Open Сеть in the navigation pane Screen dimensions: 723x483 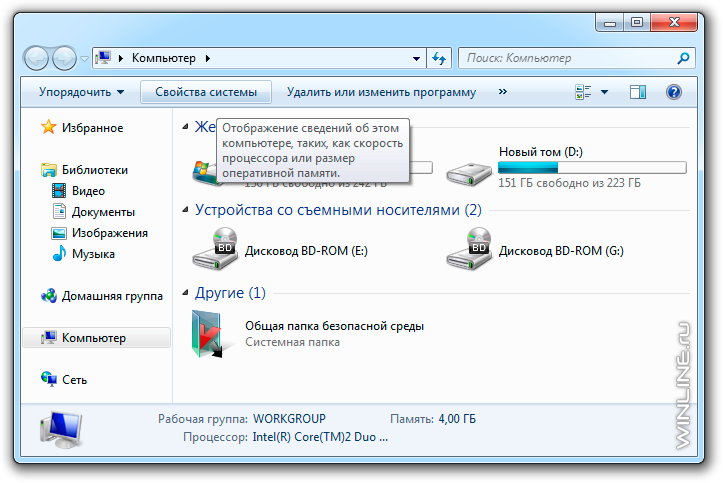tap(74, 380)
